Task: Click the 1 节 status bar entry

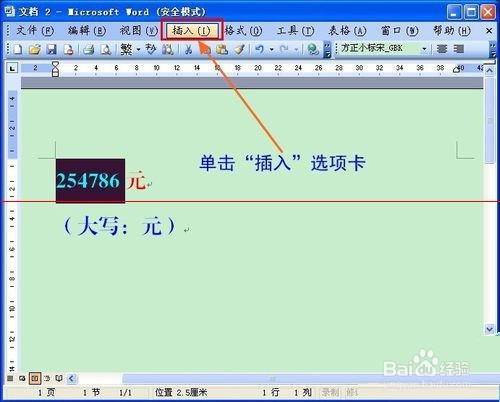Action: tap(91, 392)
